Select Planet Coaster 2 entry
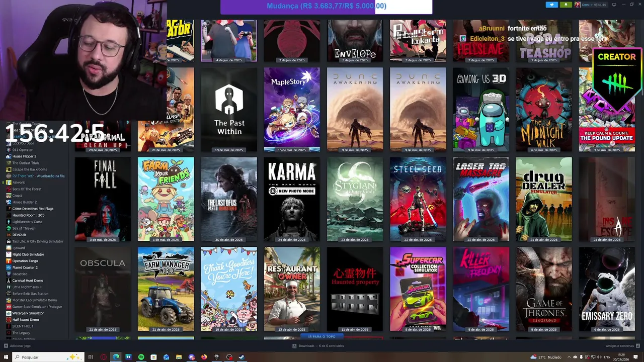Viewport: 644px width, 362px height. pyautogui.click(x=25, y=267)
